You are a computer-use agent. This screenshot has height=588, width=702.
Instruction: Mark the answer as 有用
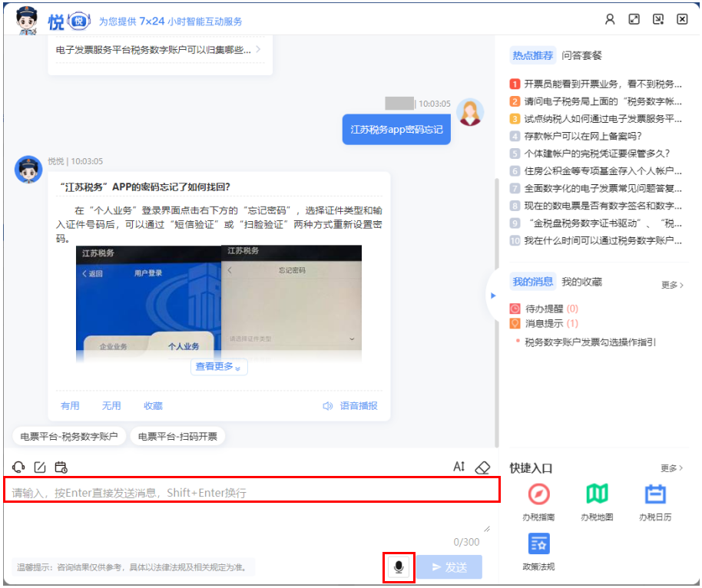pyautogui.click(x=69, y=405)
